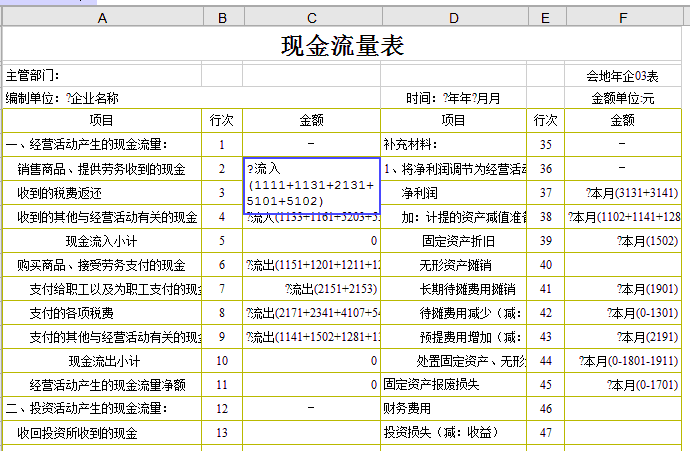
Task: Select column C header
Action: coord(311,16)
